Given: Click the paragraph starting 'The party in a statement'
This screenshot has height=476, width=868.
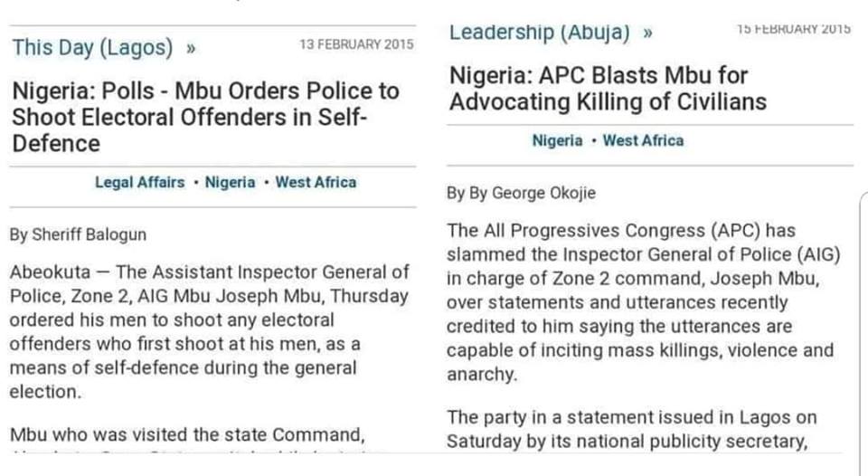Looking at the screenshot, I should [x=631, y=429].
